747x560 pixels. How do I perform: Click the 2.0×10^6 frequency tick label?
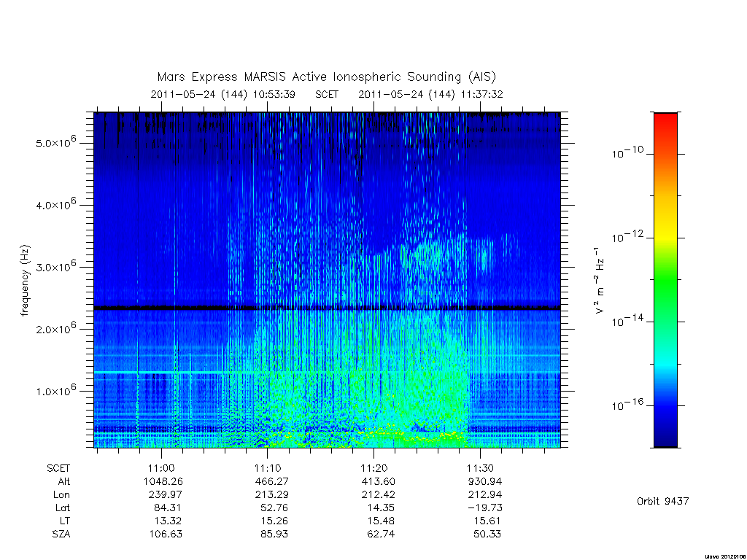tap(55, 328)
